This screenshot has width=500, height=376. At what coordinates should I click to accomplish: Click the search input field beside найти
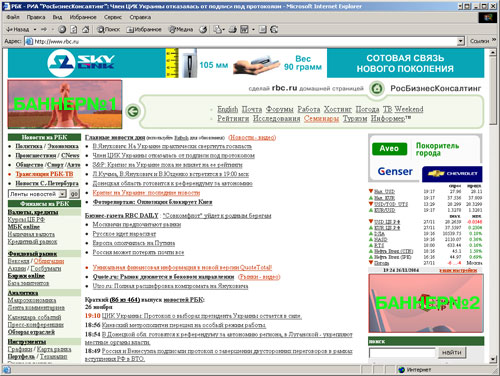(x=402, y=352)
